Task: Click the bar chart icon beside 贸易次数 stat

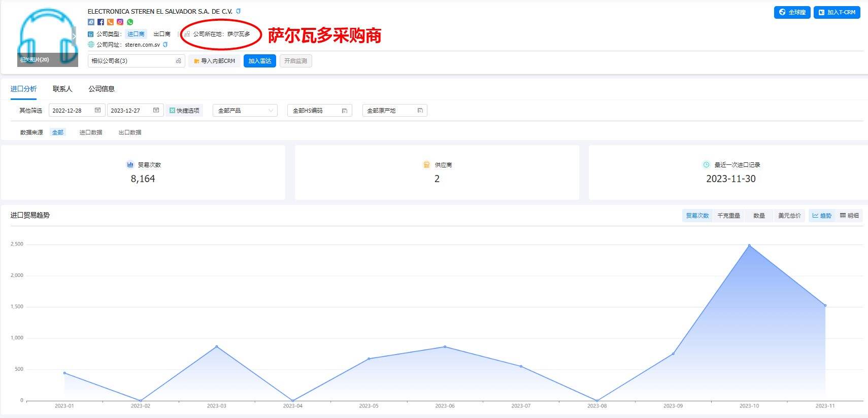Action: pyautogui.click(x=130, y=164)
